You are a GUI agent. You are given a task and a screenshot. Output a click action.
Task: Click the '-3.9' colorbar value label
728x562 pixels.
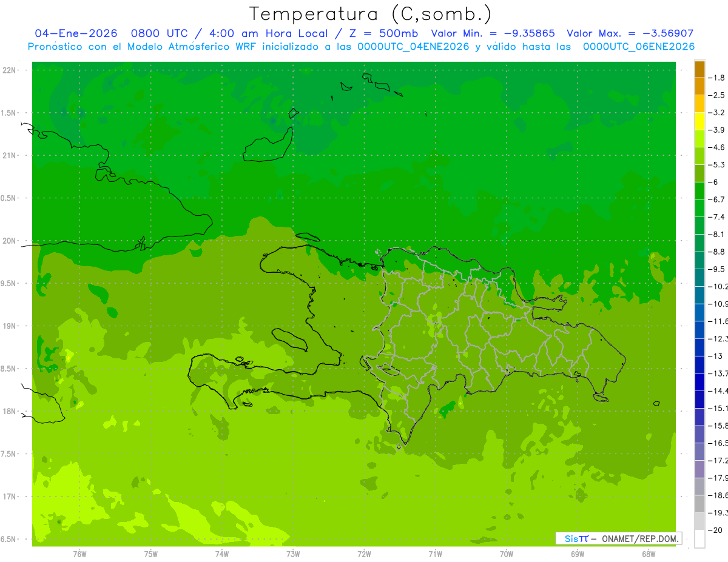click(717, 130)
